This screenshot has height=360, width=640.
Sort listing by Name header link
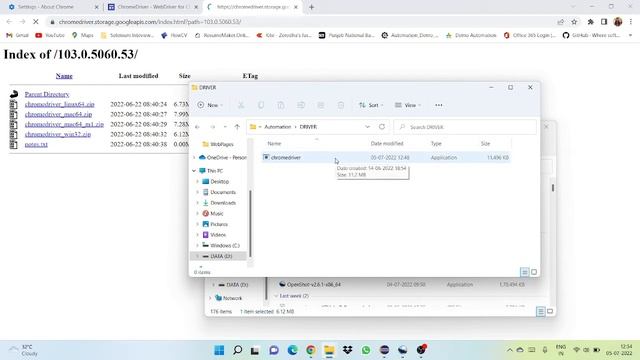64,76
